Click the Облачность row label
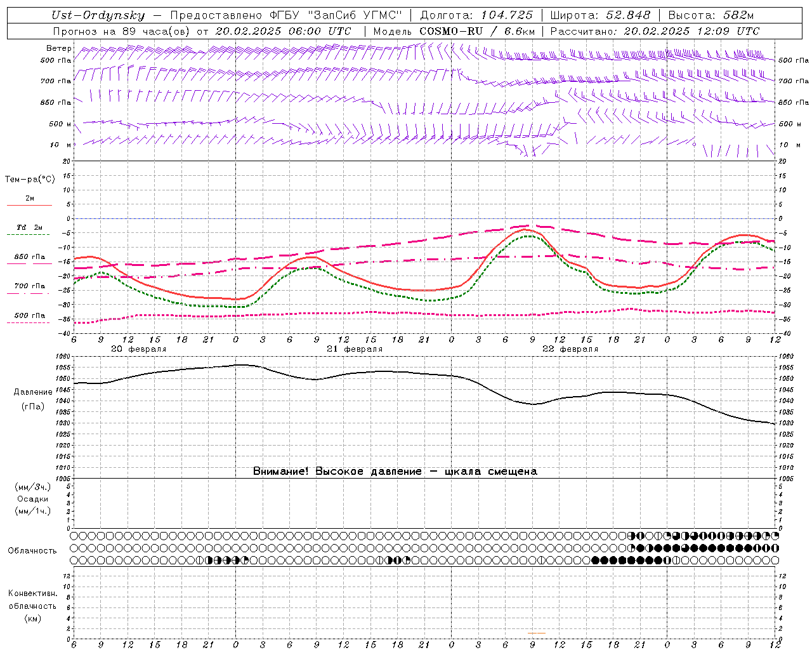The width and height of the screenshot is (812, 650). pyautogui.click(x=32, y=551)
